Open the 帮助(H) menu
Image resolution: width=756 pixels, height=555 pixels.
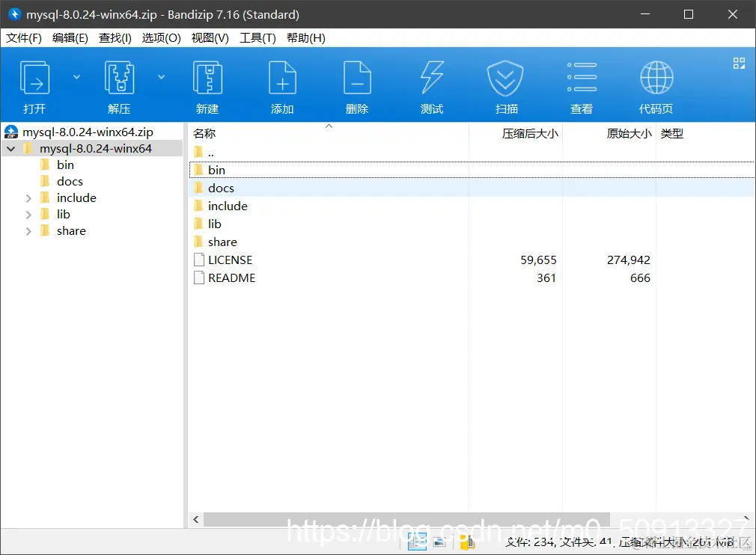click(305, 38)
